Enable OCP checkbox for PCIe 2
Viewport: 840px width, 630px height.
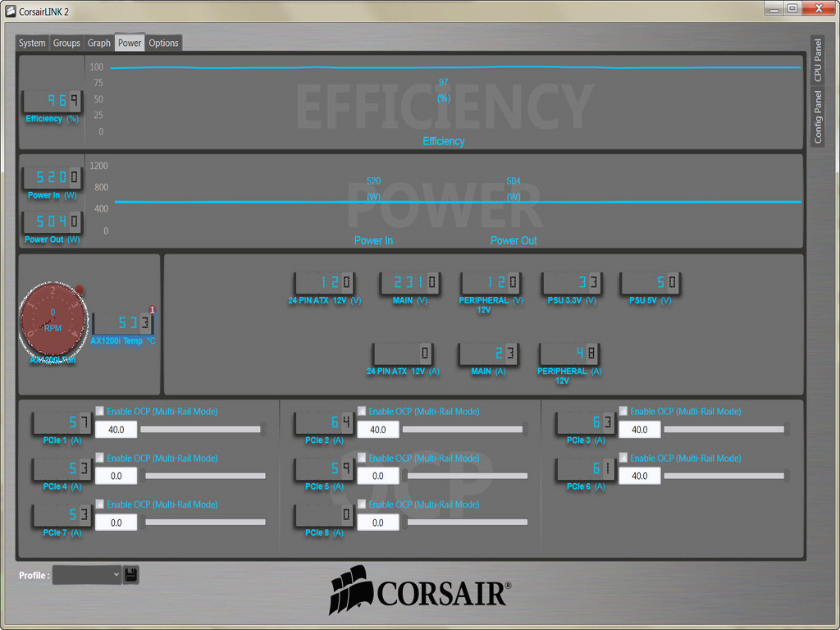click(x=362, y=411)
